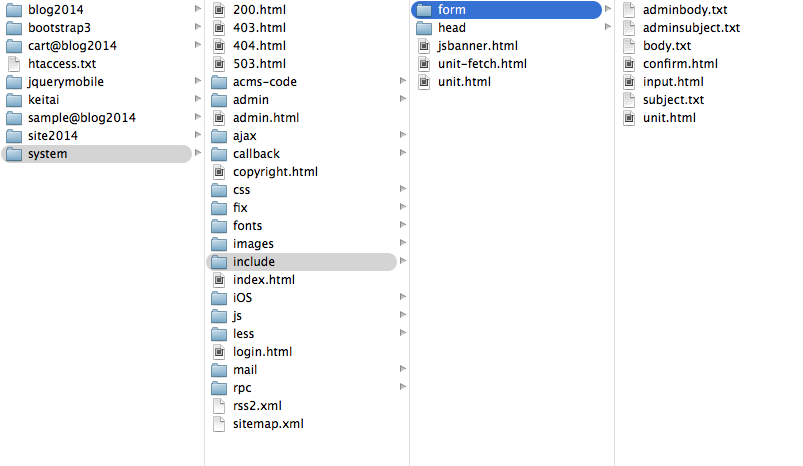Screen dimensions: 803x466
Task: Expand the callback folder disclosure arrow
Action: 403,153
